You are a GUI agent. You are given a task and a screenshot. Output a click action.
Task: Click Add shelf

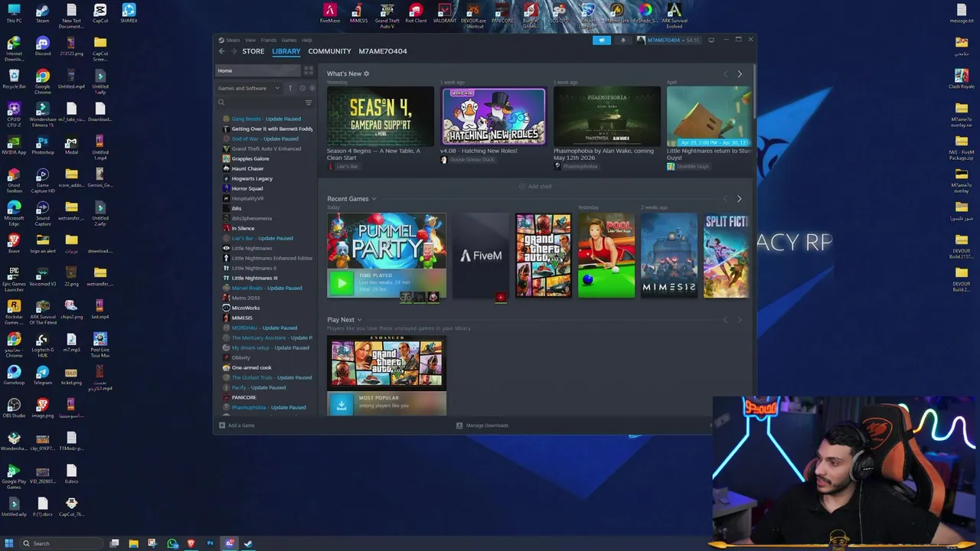[535, 186]
